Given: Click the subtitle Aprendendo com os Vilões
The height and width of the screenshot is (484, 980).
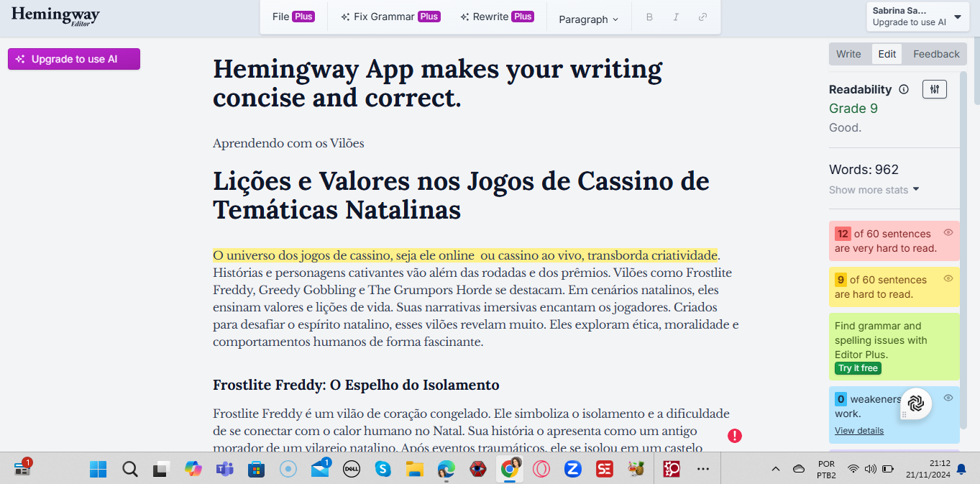Looking at the screenshot, I should tap(288, 143).
